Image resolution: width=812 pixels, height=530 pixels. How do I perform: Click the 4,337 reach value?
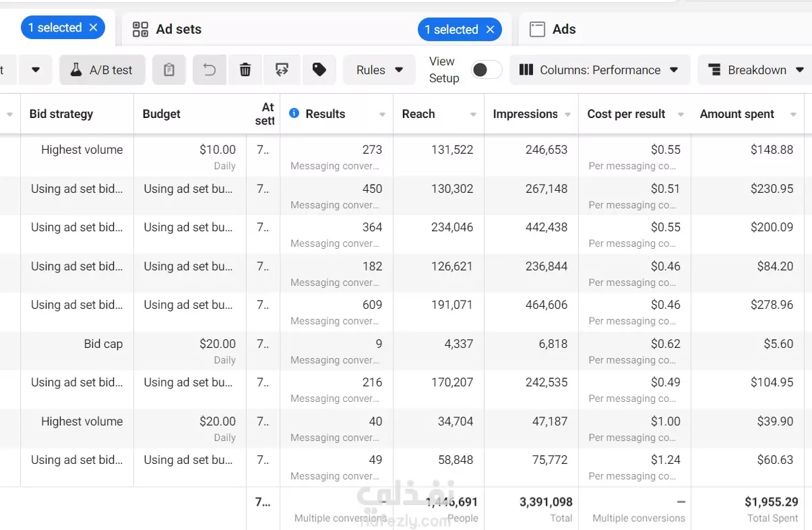(x=458, y=344)
